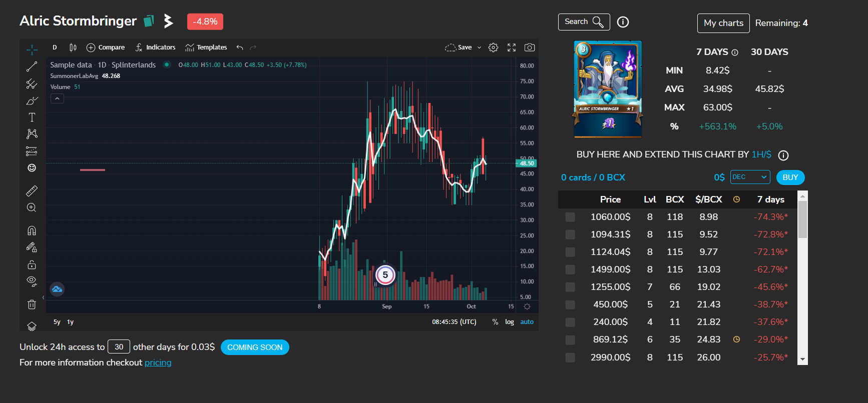Take a chart snapshot with camera
868x403 pixels.
[530, 47]
